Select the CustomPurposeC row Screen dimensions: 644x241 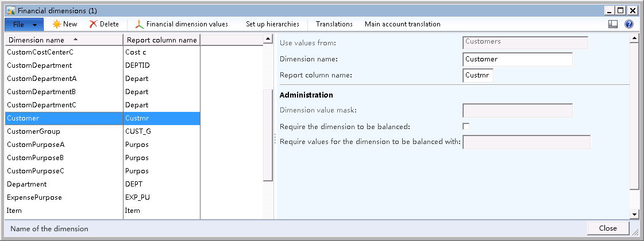click(103, 171)
